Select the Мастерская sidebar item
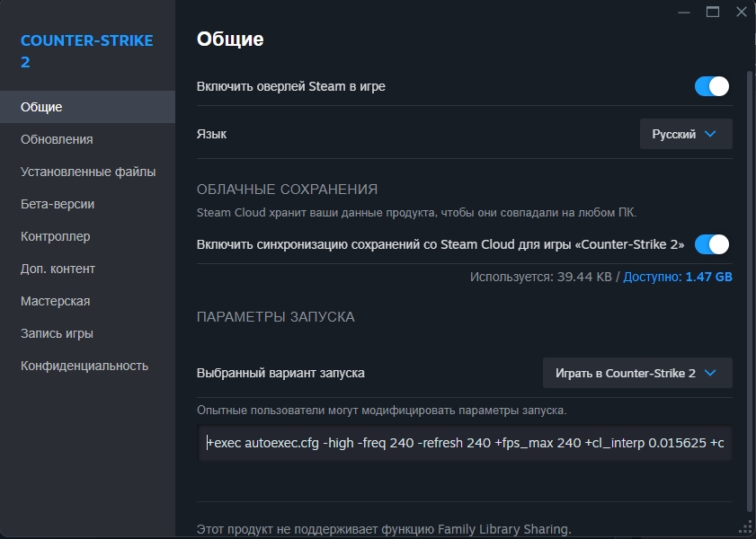 point(55,301)
